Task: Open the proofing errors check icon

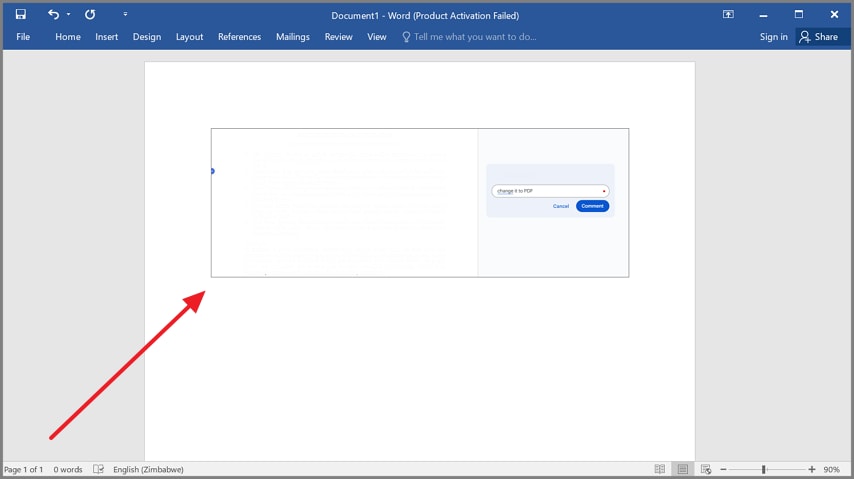Action: [98, 469]
